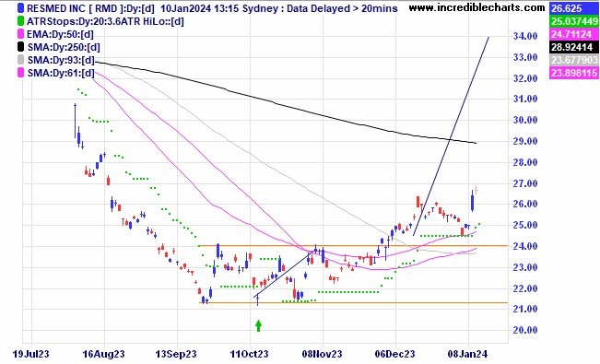
Task: Click the 24.00 price axis label
Action: 525,246
